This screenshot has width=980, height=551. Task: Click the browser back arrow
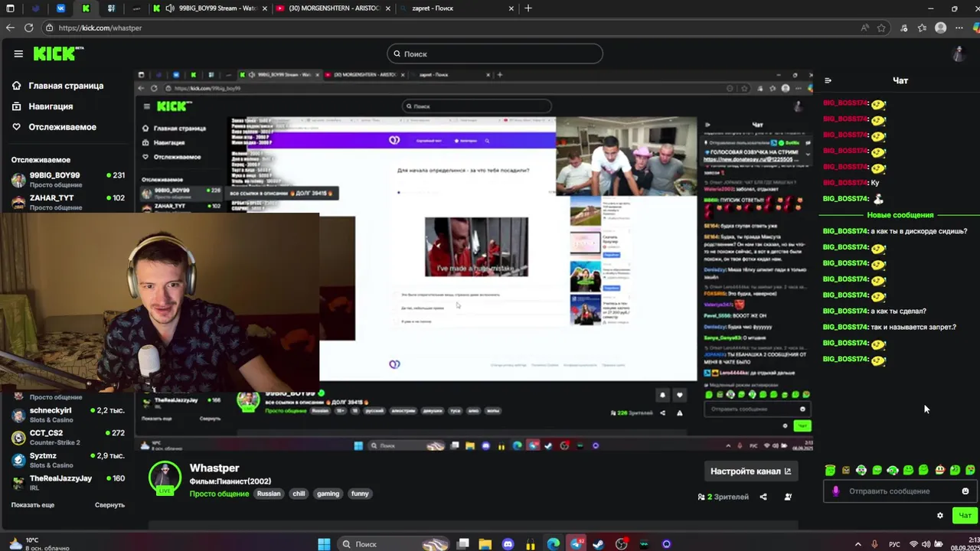[10, 28]
